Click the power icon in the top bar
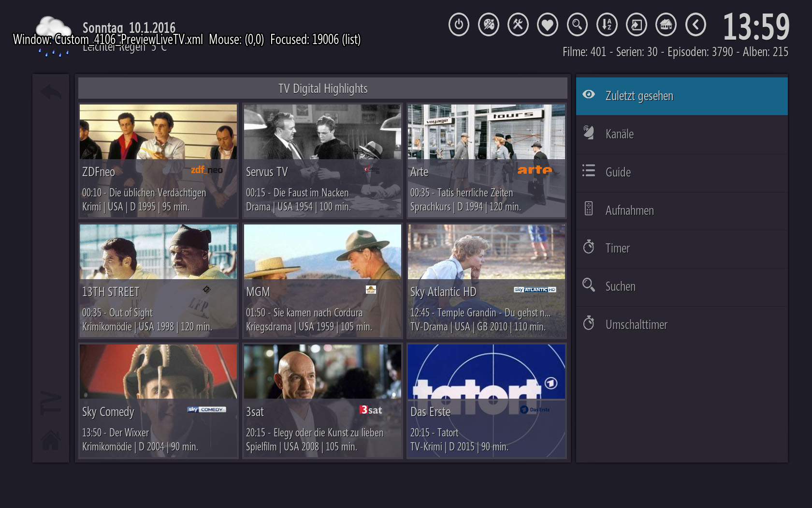 click(x=459, y=25)
